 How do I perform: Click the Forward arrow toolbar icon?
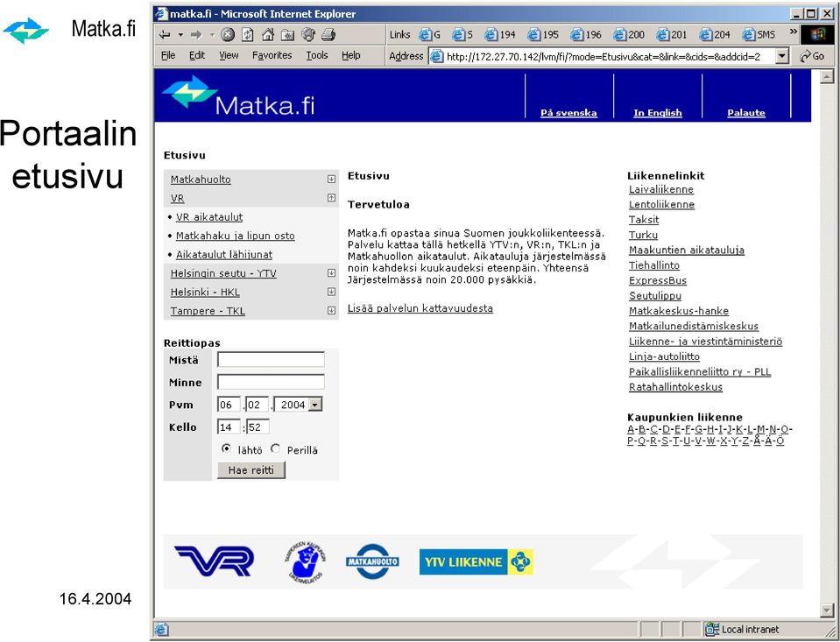click(x=196, y=35)
